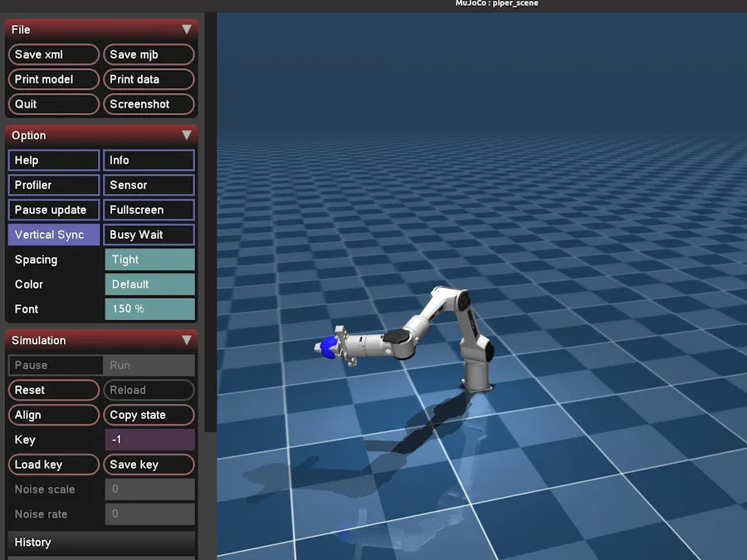Image resolution: width=747 pixels, height=560 pixels.
Task: Load the saved keyframe
Action: (53, 465)
